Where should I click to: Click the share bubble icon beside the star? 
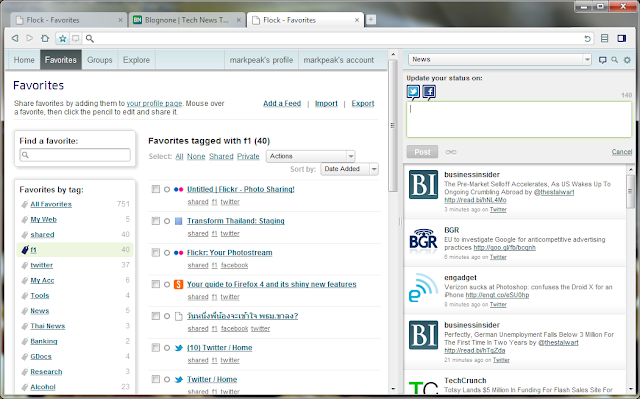point(76,38)
